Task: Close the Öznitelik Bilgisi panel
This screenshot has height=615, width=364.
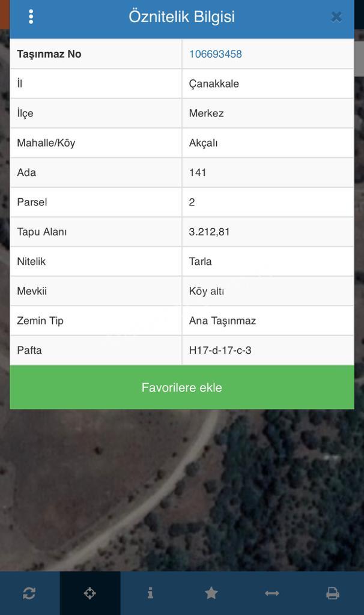Action: pos(336,17)
